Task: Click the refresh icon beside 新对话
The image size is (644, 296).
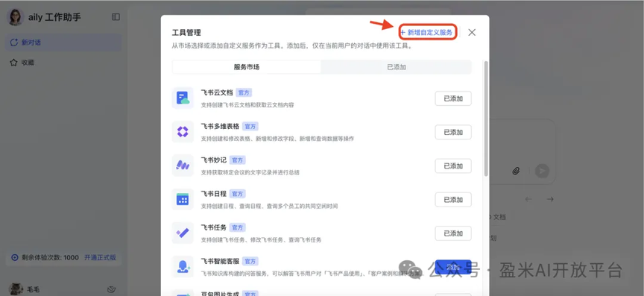Action: pos(14,42)
